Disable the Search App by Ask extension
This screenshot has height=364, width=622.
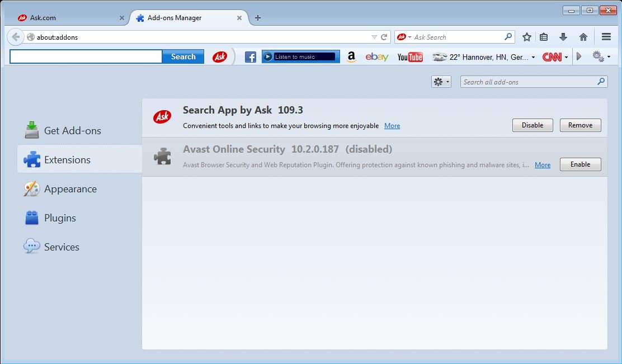[x=532, y=125]
